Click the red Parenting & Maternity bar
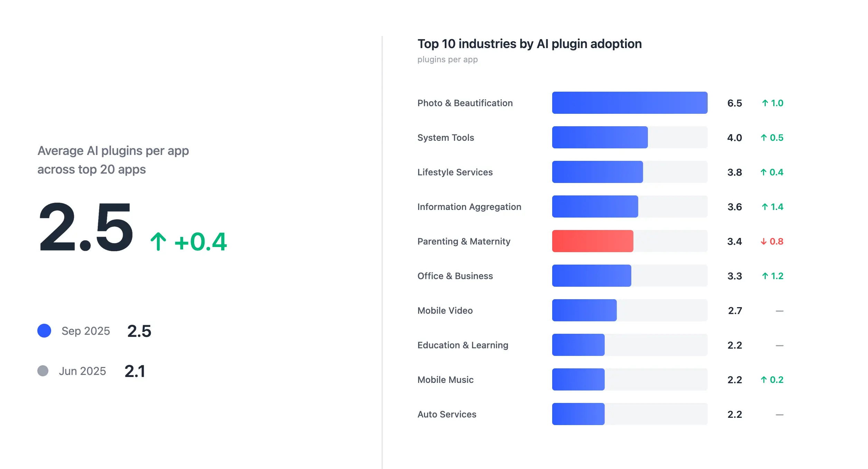 (592, 241)
